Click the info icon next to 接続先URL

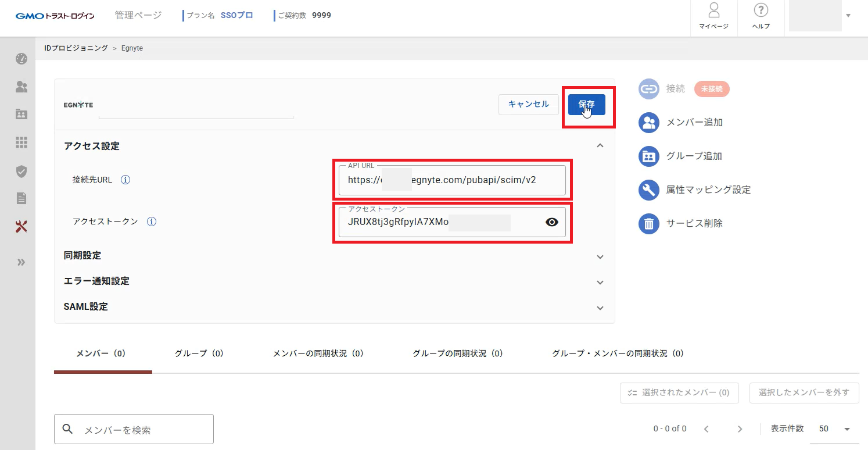point(125,180)
